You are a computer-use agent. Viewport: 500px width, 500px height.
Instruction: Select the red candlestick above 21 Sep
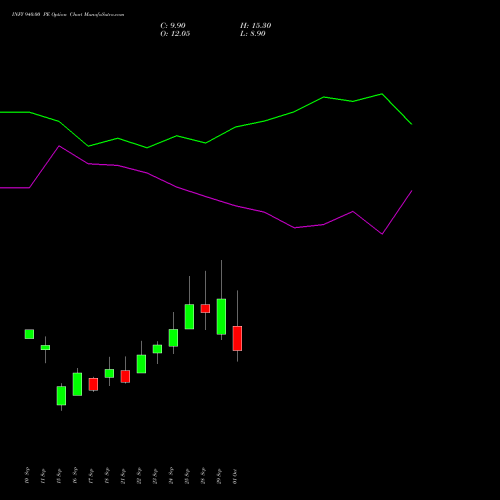[125, 376]
